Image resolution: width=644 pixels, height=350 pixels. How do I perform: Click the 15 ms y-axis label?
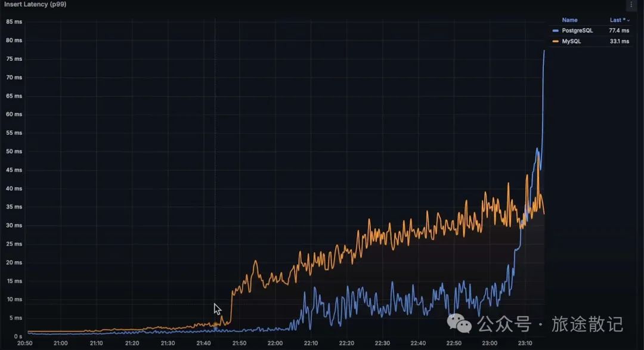pos(14,281)
